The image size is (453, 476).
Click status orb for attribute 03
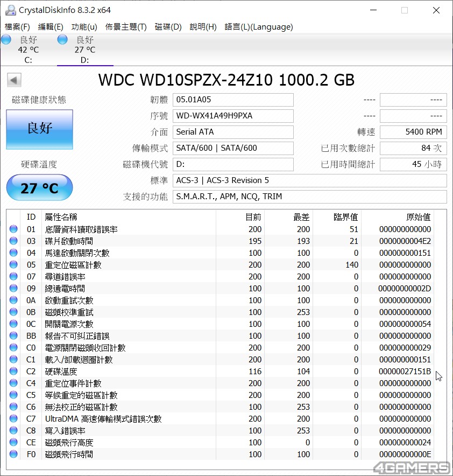pyautogui.click(x=13, y=241)
